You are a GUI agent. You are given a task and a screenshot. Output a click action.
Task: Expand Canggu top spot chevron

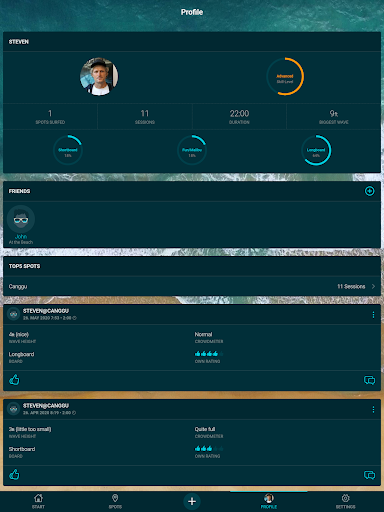(373, 286)
